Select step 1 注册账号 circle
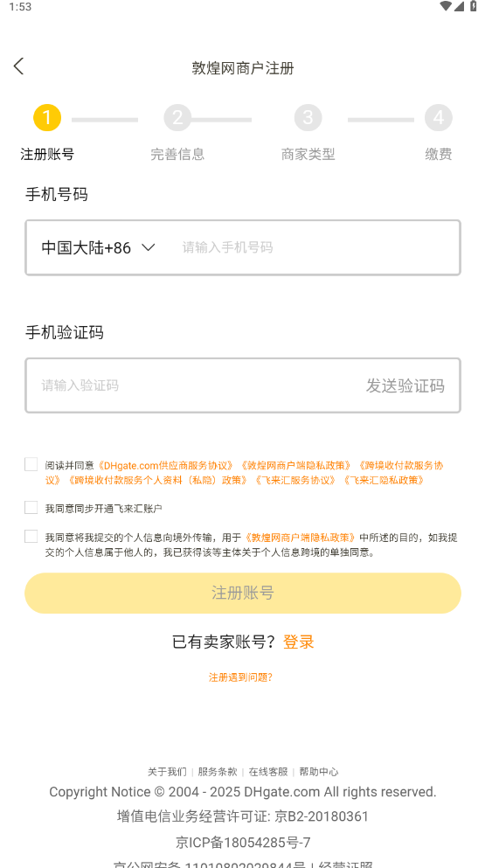The height and width of the screenshot is (868, 485). tap(47, 117)
